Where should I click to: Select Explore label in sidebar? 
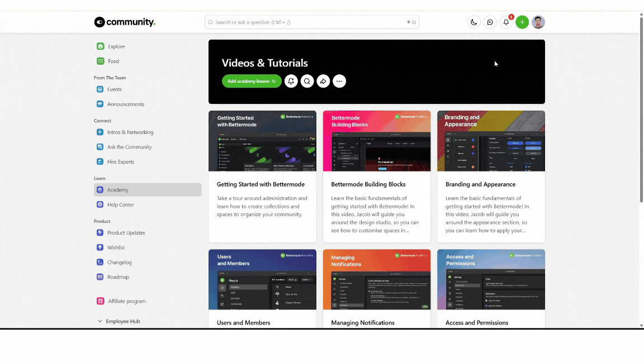(x=116, y=46)
